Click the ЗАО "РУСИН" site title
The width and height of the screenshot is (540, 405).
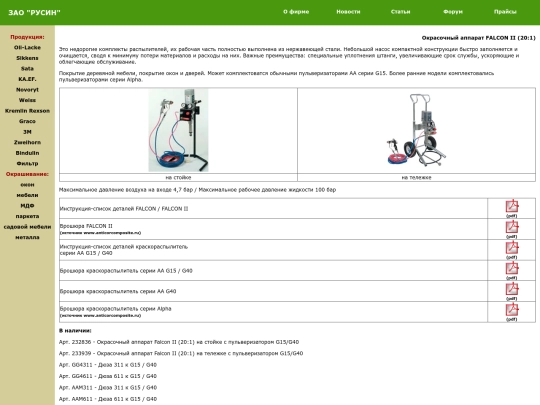tap(34, 13)
